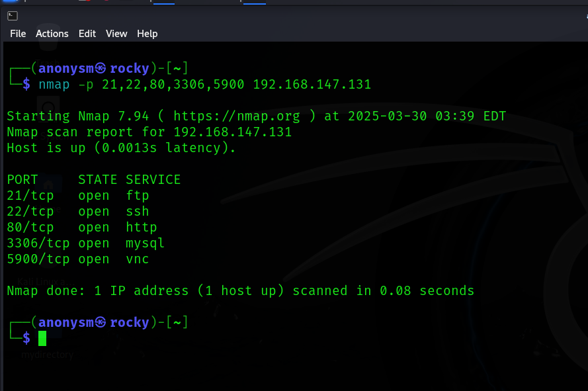This screenshot has width=588, height=391.
Task: Open the Edit menu
Action: pos(87,34)
